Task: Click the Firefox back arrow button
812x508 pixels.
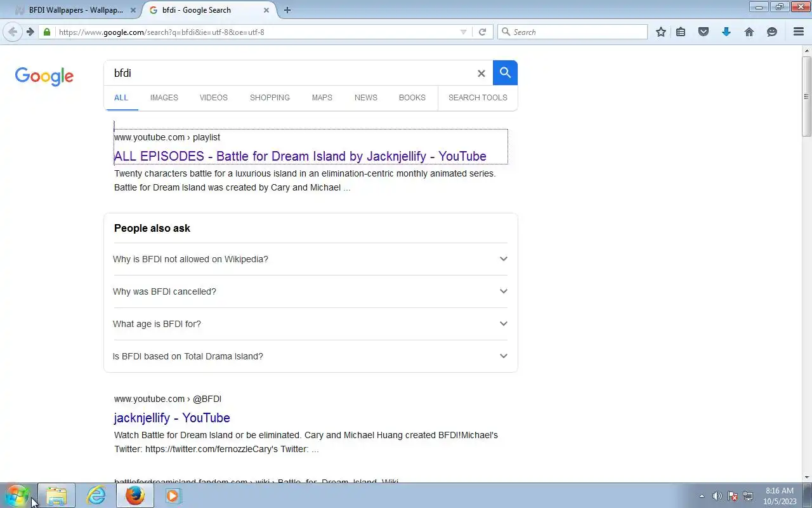Action: tap(12, 32)
